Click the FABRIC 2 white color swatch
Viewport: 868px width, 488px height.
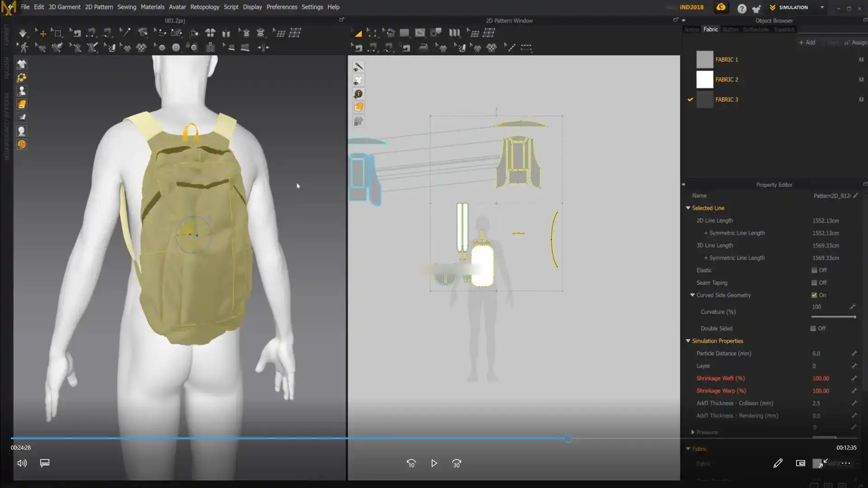[x=704, y=80]
